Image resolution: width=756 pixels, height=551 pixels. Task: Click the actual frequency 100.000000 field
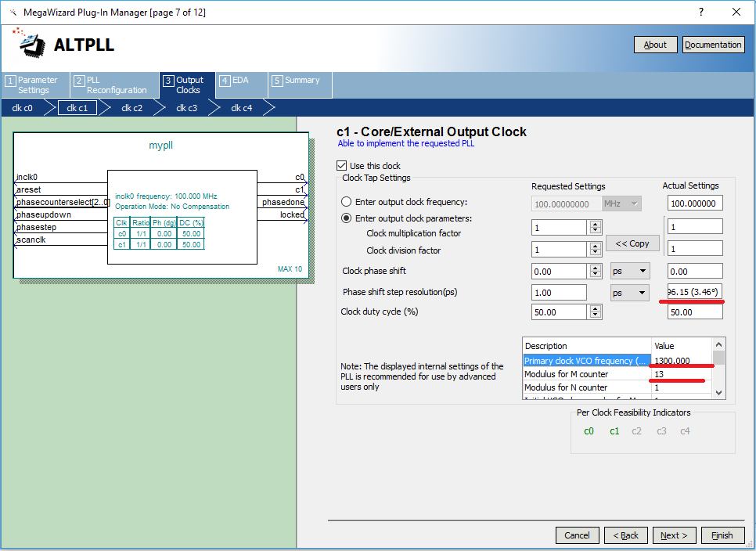(x=695, y=203)
